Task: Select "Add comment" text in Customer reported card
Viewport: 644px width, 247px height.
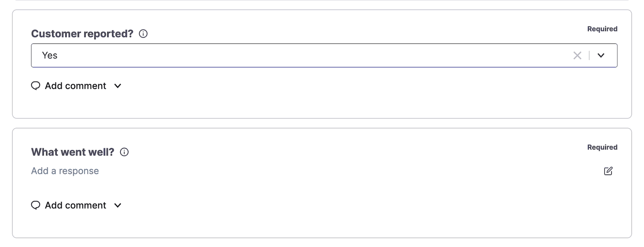Action: [x=75, y=86]
